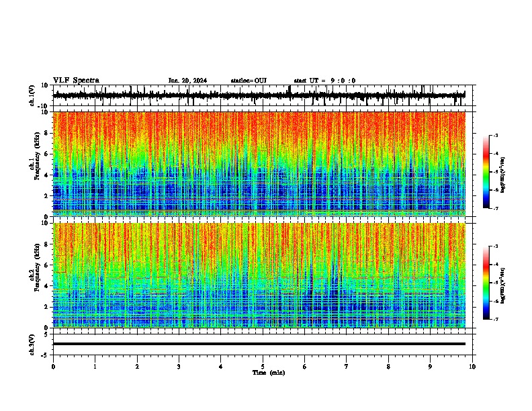
Task: Click the '6' kHz tick on ch.1 spectrogram
Action: point(46,154)
